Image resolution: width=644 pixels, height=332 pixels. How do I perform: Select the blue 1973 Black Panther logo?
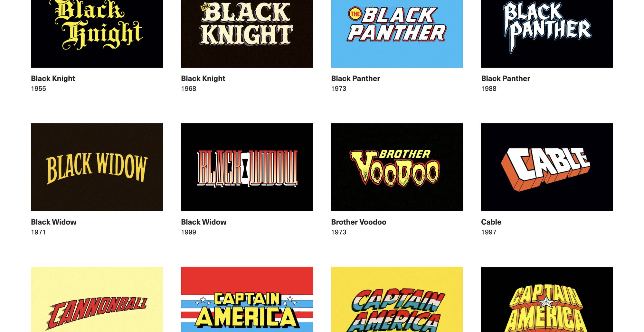397,34
